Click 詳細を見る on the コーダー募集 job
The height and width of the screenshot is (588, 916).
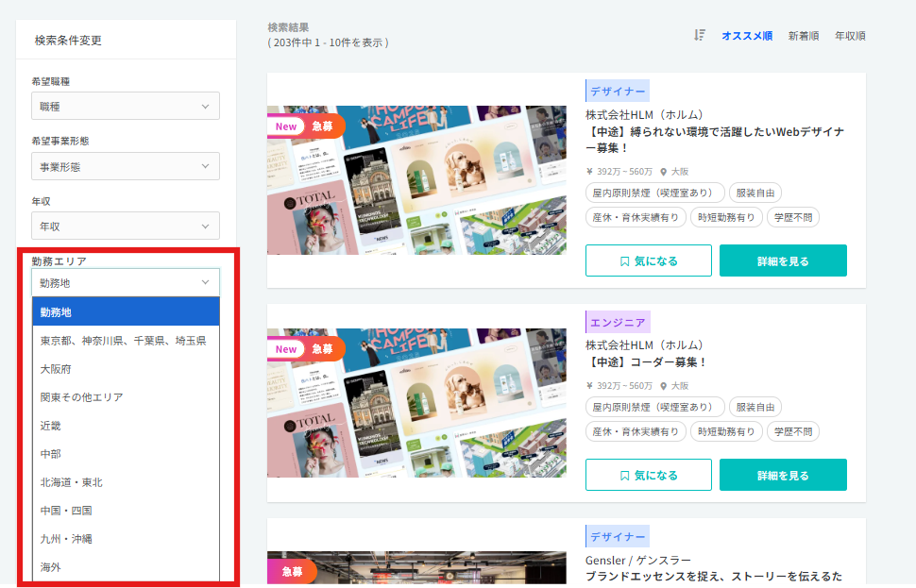(x=783, y=475)
